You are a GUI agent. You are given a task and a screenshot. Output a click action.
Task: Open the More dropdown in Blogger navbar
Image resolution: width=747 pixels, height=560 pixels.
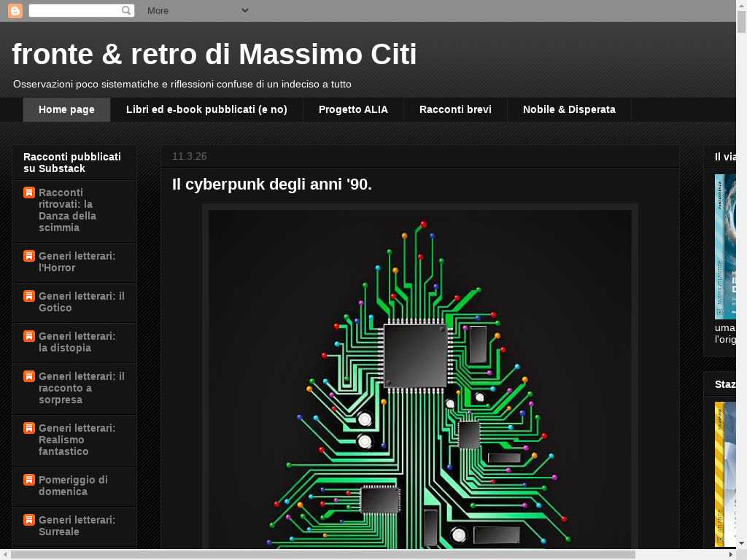point(197,11)
